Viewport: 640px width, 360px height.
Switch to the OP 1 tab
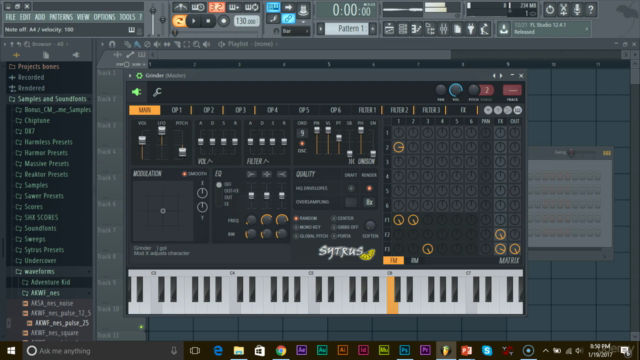[x=176, y=110]
